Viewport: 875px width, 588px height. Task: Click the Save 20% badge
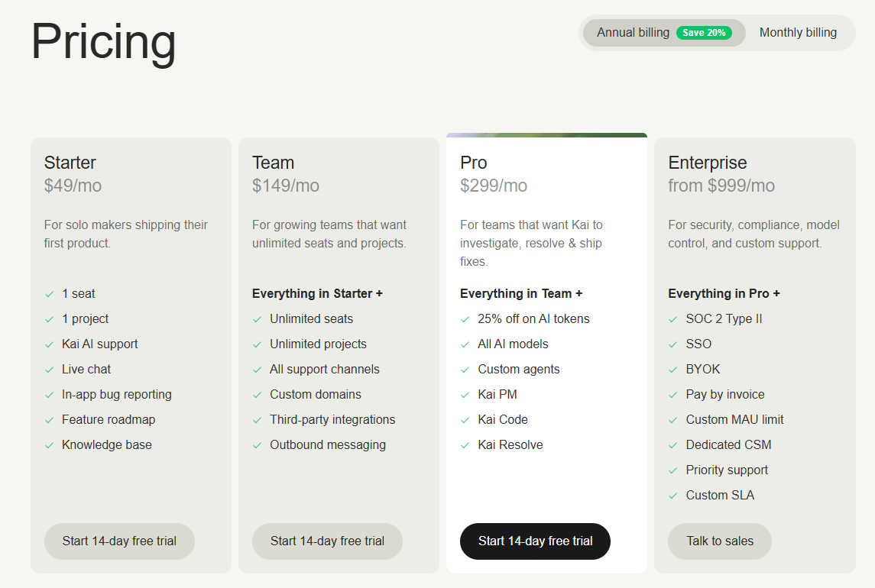pyautogui.click(x=704, y=33)
